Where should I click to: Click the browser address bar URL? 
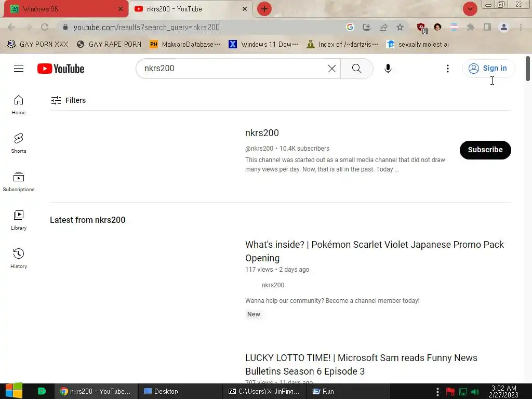(147, 27)
